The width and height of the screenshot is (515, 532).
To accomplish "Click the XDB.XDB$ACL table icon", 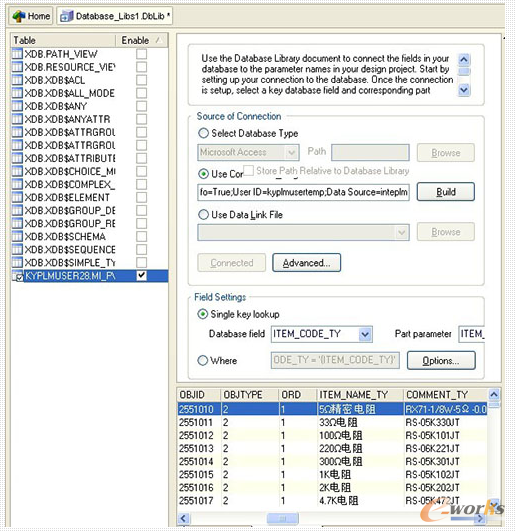I will coord(17,80).
